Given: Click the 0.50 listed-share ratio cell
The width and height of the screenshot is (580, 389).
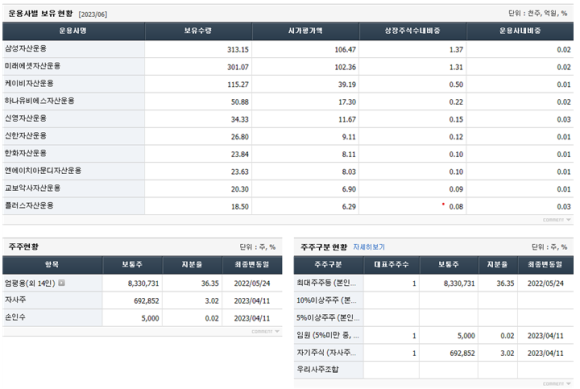Looking at the screenshot, I should click(x=456, y=84).
